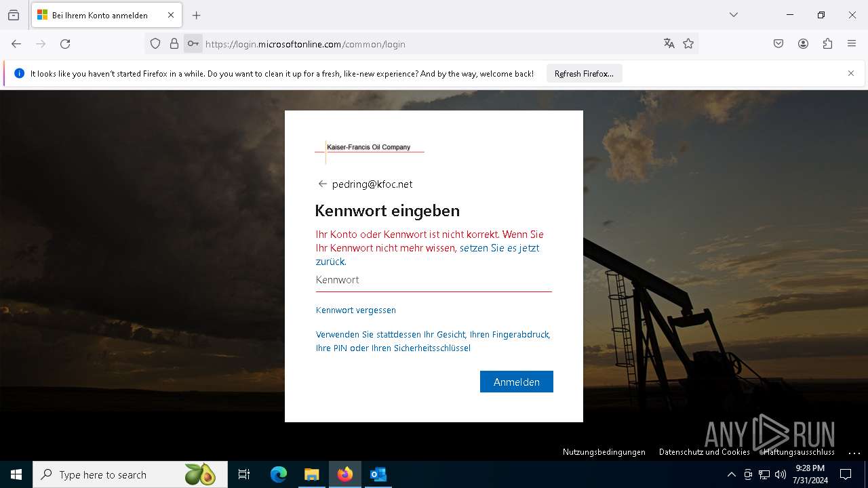
Task: Click the notification info icon
Action: [x=19, y=73]
